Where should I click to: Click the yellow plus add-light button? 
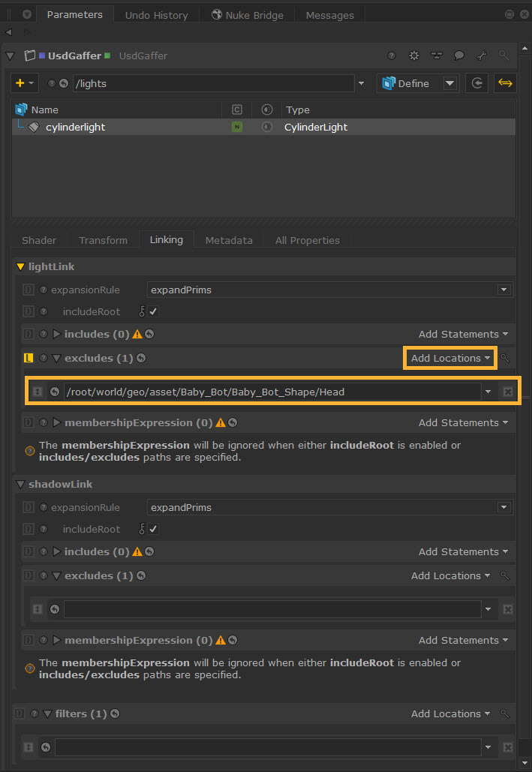pos(20,83)
